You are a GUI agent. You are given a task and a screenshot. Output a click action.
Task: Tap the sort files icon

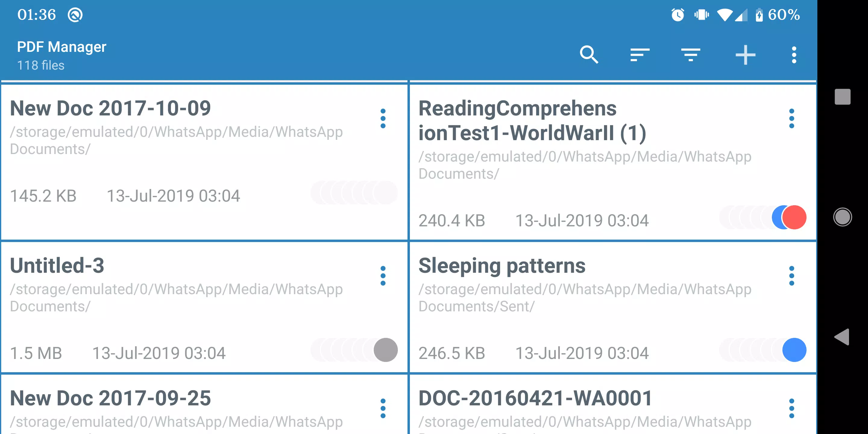click(640, 55)
